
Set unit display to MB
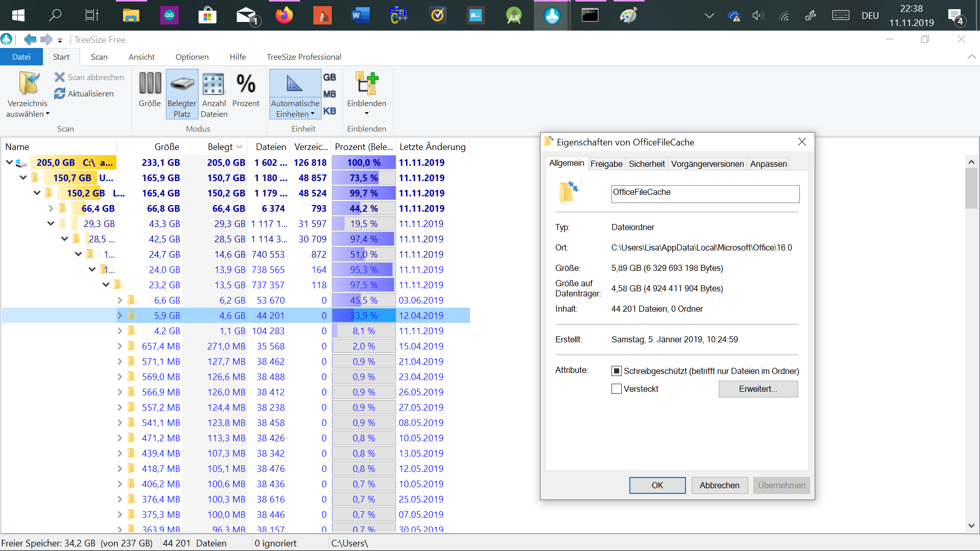(x=330, y=93)
